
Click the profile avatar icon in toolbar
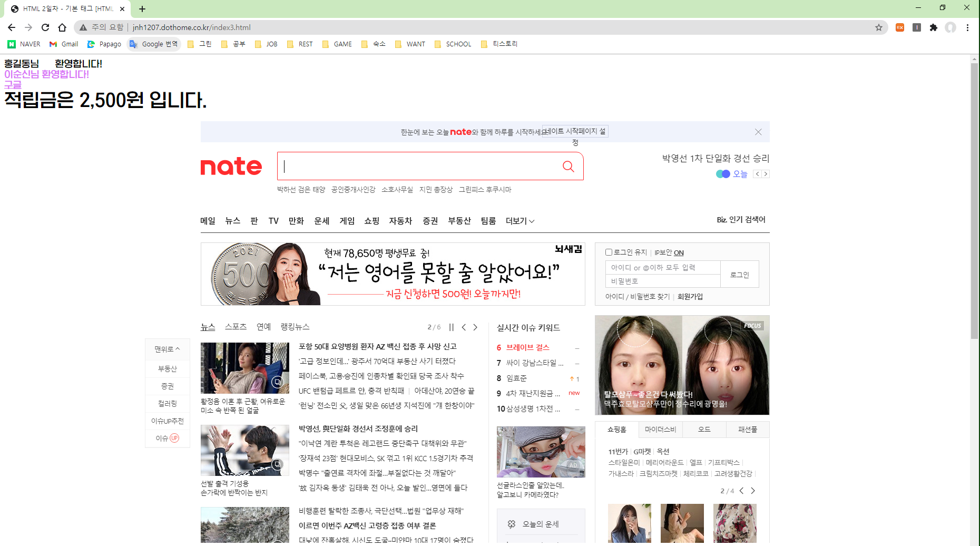point(950,27)
